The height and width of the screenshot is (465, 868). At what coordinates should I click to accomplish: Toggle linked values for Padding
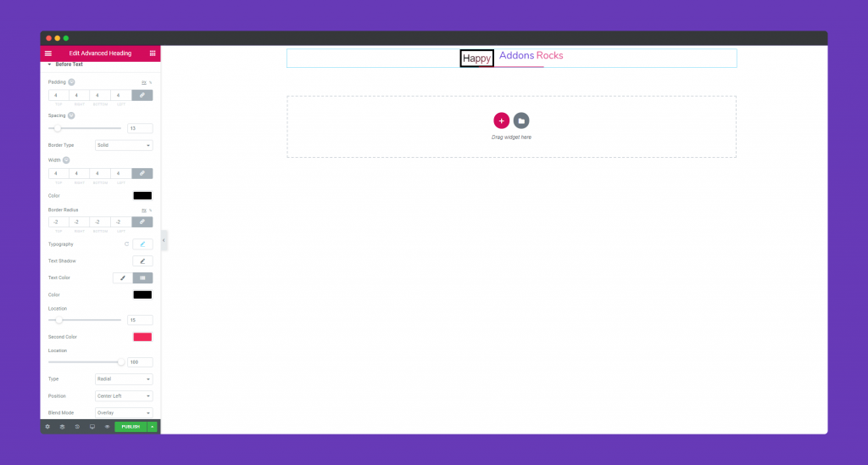142,95
